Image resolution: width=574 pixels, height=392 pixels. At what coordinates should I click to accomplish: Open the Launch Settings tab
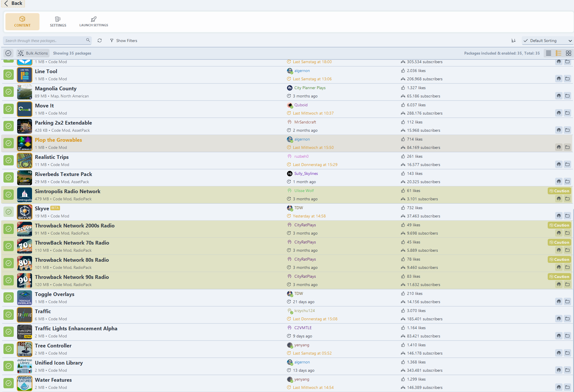click(94, 22)
